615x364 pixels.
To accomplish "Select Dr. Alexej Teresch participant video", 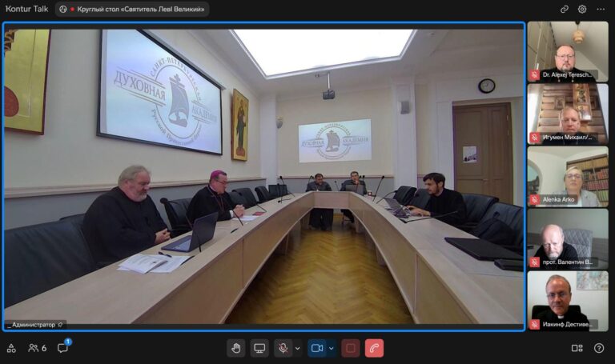I will pyautogui.click(x=568, y=51).
